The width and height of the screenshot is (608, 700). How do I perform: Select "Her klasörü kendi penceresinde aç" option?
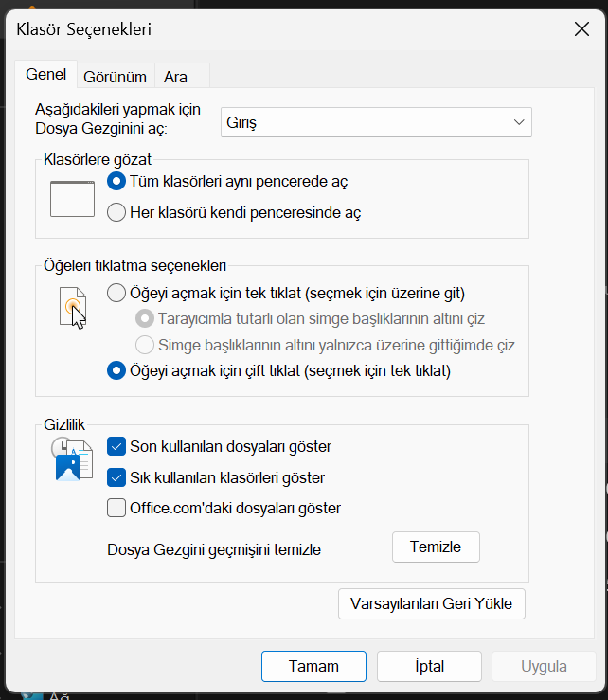click(117, 212)
